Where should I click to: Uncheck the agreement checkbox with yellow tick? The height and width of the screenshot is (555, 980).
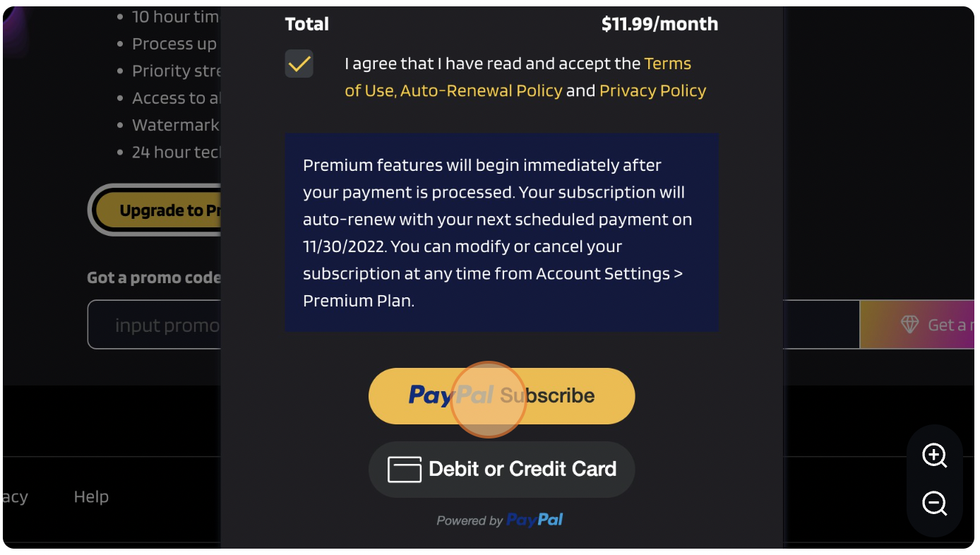[299, 64]
